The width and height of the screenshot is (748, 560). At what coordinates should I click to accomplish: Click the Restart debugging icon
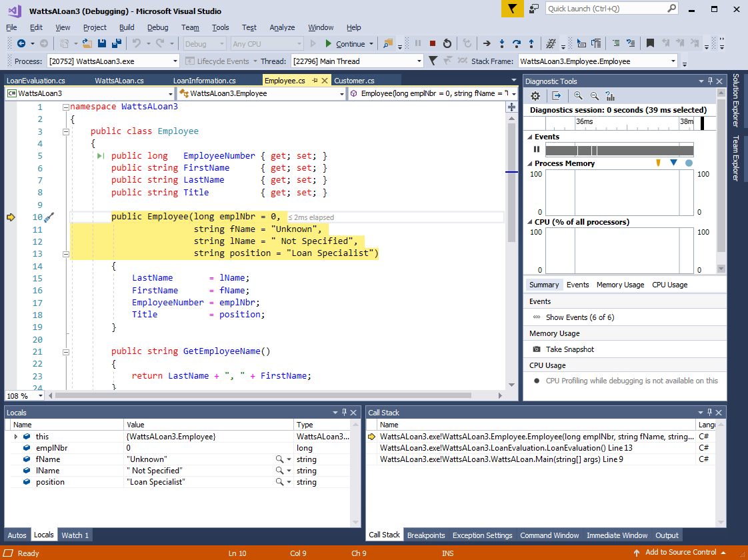tap(447, 43)
